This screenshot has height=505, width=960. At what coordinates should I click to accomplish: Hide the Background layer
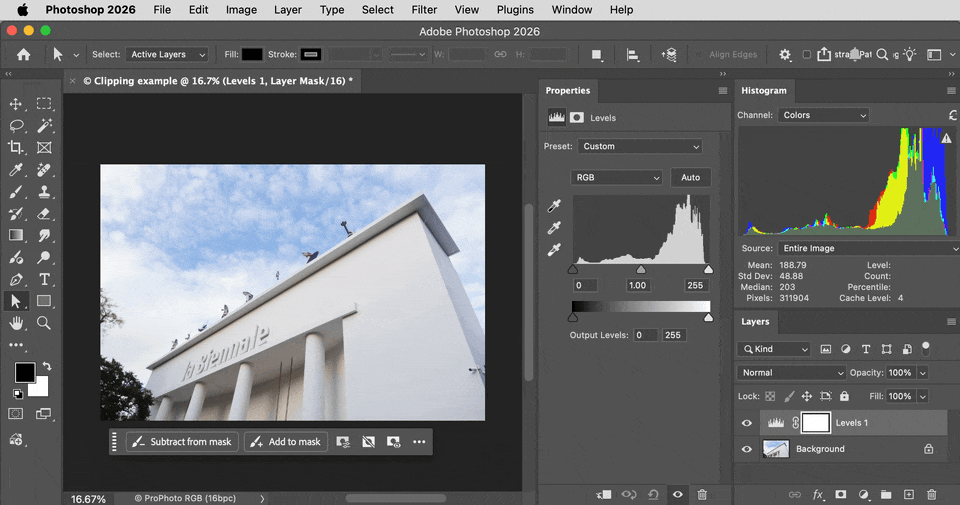[746, 449]
